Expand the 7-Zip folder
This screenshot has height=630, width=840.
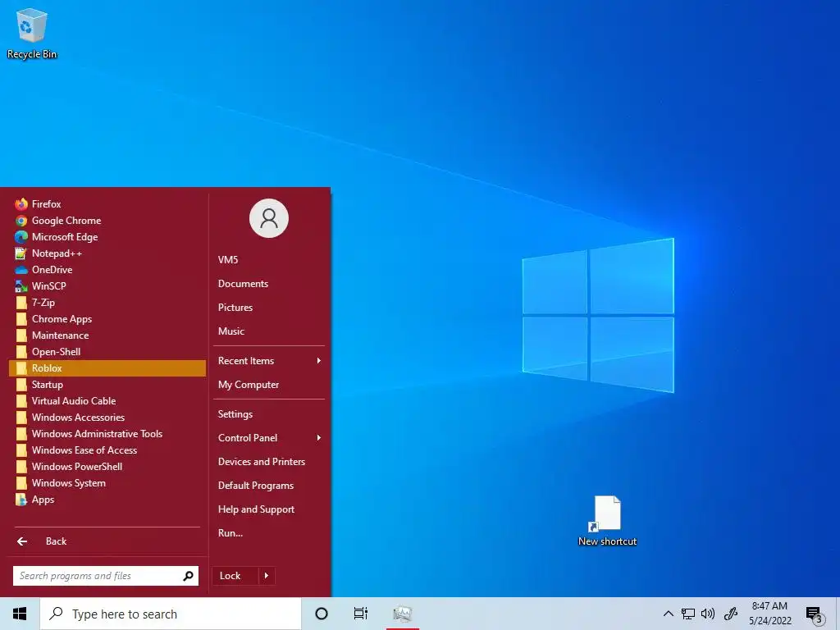click(x=107, y=303)
